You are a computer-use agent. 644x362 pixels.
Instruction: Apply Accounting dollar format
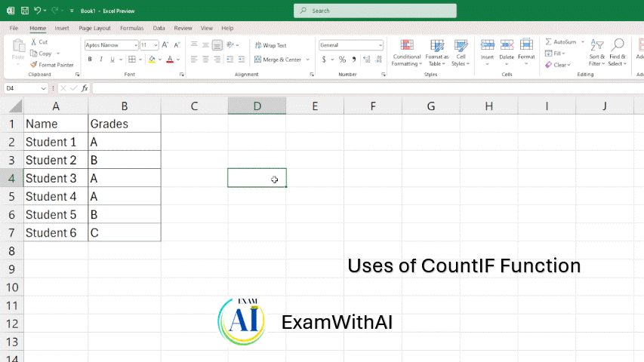[x=324, y=60]
